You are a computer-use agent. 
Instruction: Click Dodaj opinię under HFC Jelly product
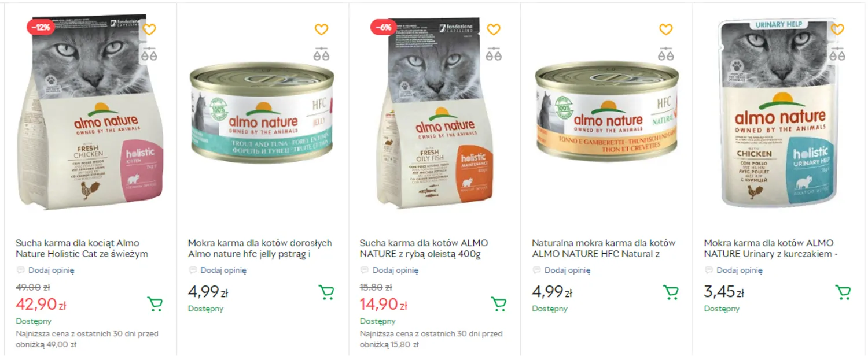click(x=223, y=270)
